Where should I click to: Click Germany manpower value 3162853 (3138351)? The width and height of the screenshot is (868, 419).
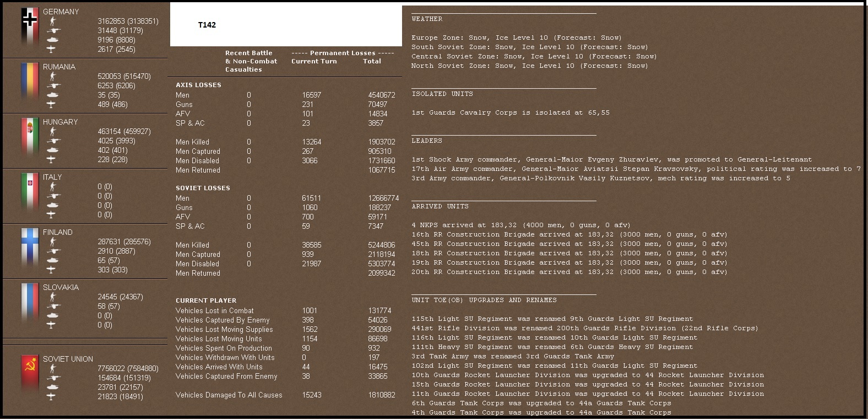click(128, 21)
